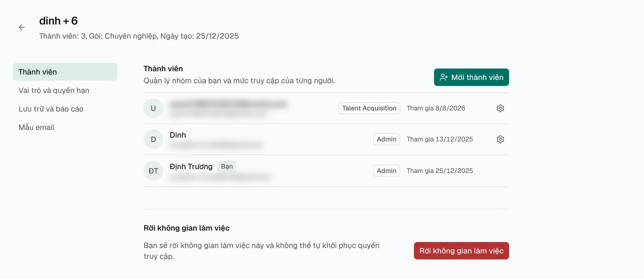644x279 pixels.
Task: Click the Talent Acquisition role badge
Action: point(369,108)
